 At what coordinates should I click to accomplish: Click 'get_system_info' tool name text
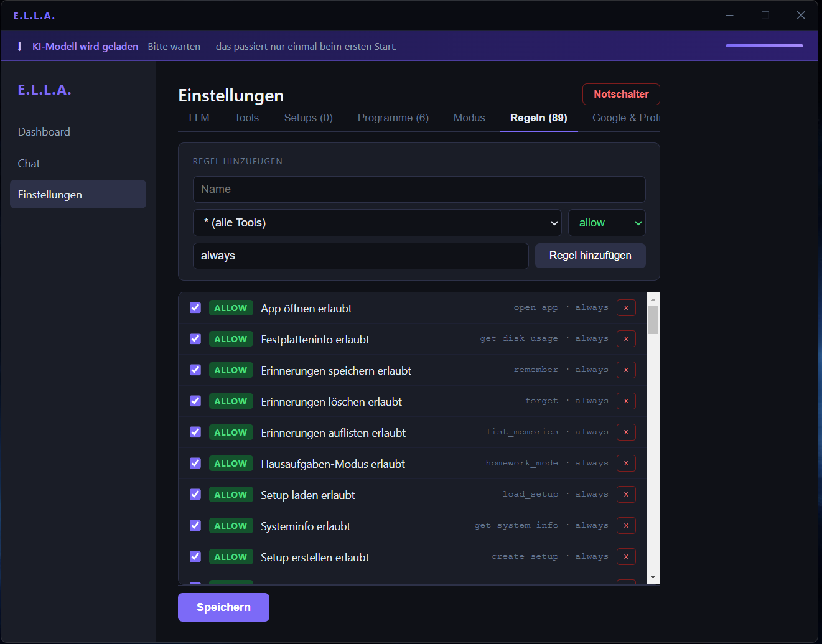point(516,525)
